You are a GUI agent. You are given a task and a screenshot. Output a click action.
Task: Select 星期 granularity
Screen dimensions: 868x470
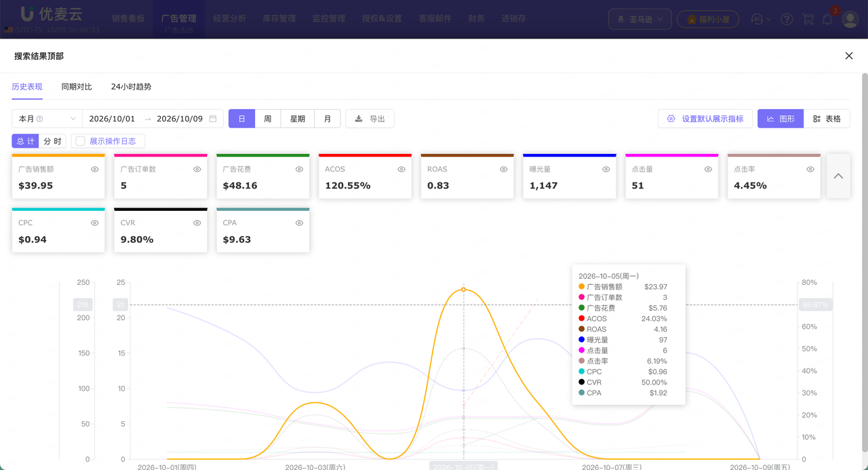coord(298,119)
